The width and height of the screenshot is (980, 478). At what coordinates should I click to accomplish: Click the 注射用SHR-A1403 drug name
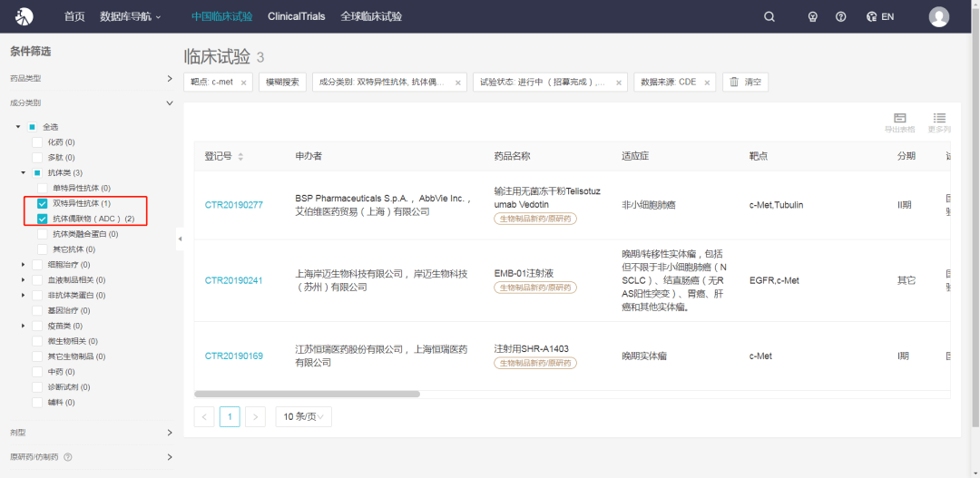coord(531,348)
